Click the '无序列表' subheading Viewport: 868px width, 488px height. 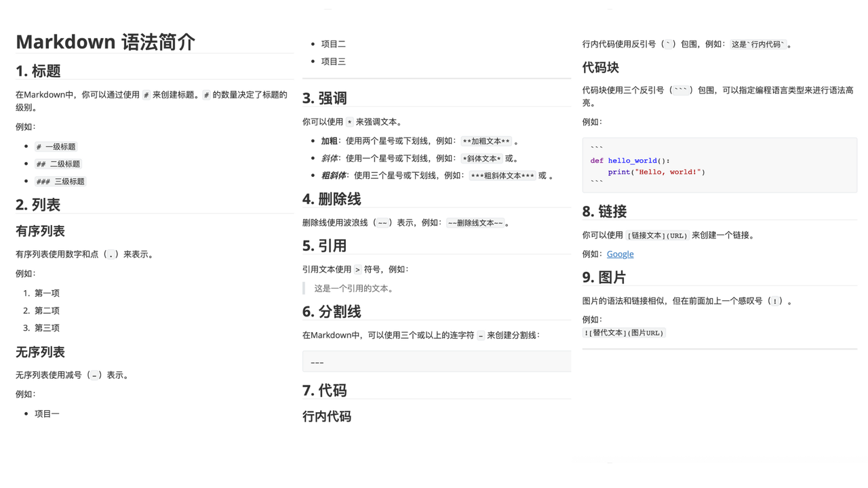tap(40, 352)
